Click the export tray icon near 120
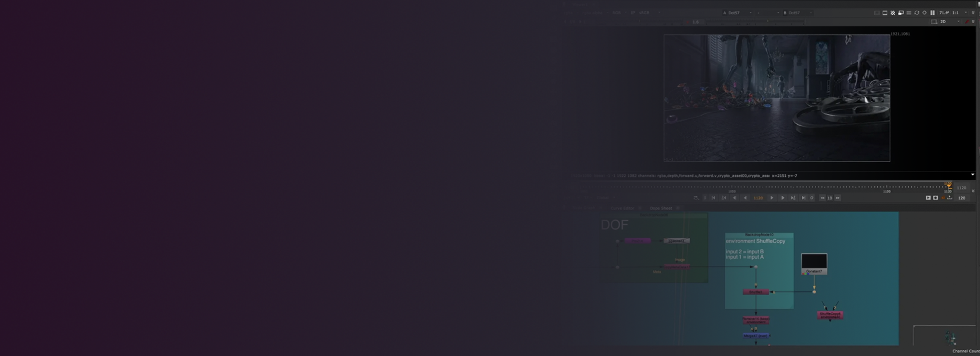The image size is (980, 356). [x=950, y=198]
